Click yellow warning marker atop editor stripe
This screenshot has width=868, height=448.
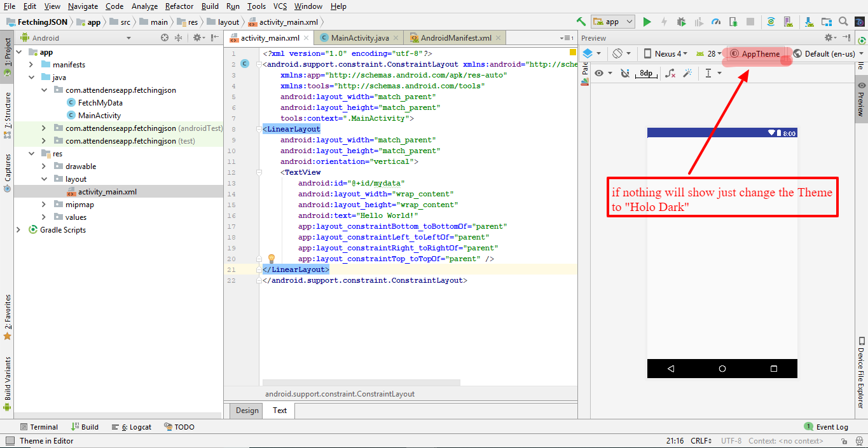pos(573,52)
